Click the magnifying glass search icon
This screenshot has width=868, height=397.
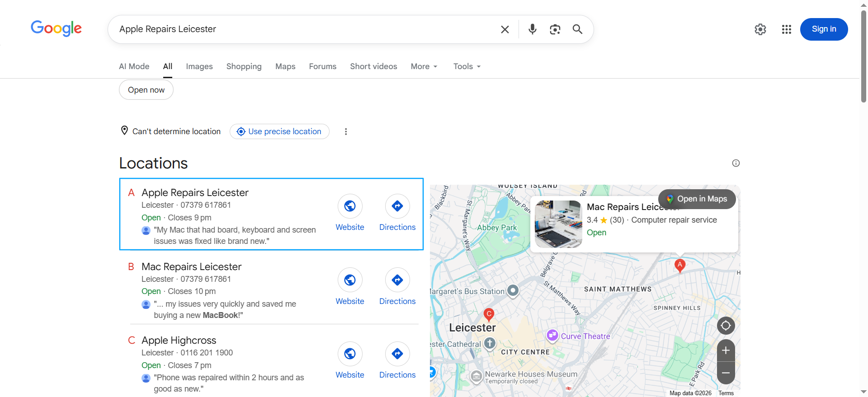(x=577, y=29)
